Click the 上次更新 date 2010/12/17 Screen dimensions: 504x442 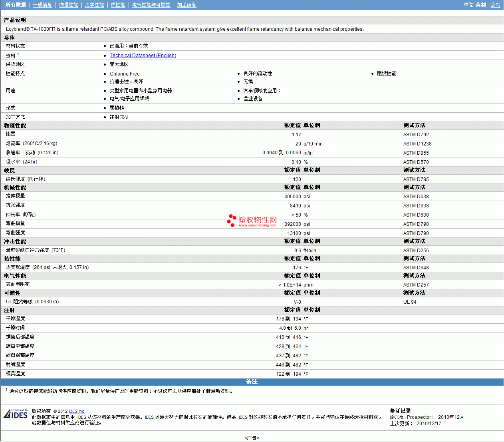(x=429, y=424)
